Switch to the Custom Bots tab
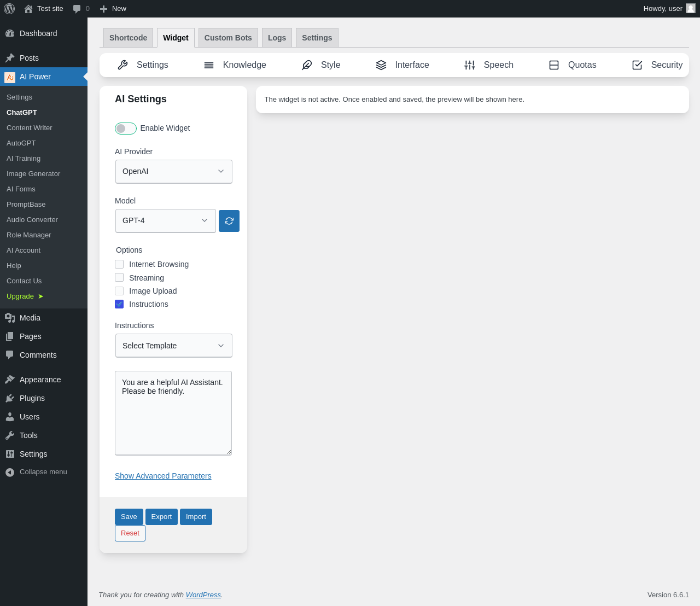 coord(228,38)
